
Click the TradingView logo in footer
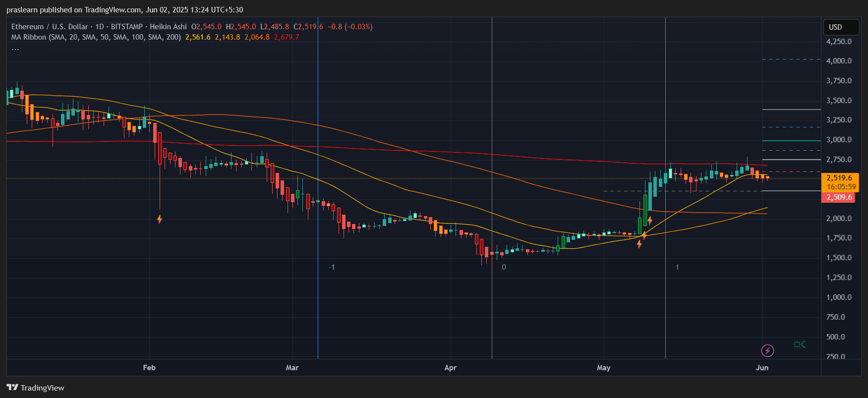coord(35,388)
